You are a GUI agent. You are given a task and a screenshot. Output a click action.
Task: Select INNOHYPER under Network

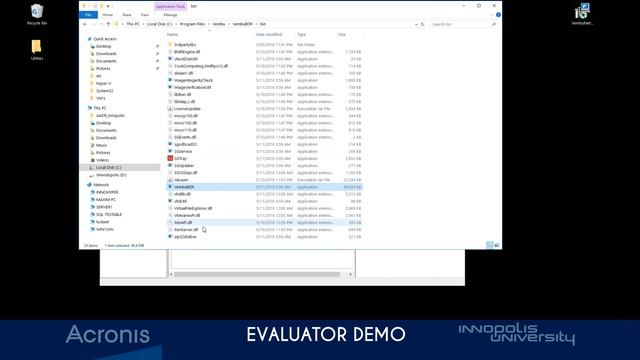coord(107,192)
